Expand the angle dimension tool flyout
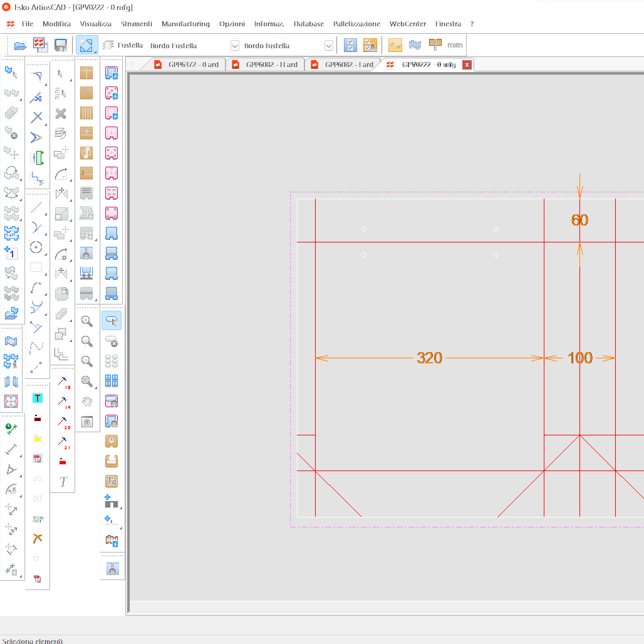This screenshot has height=644, width=644. pos(20,476)
